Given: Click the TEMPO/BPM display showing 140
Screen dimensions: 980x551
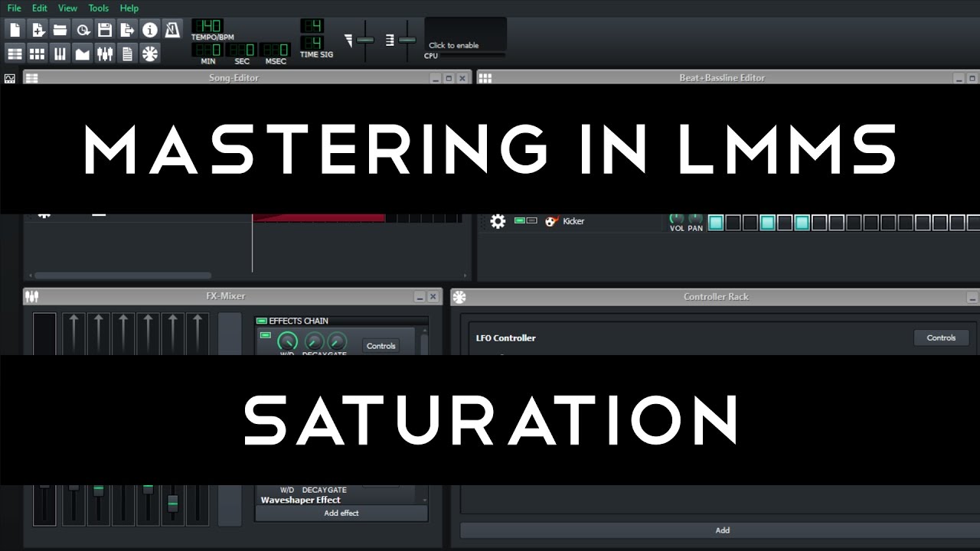Looking at the screenshot, I should [x=207, y=26].
